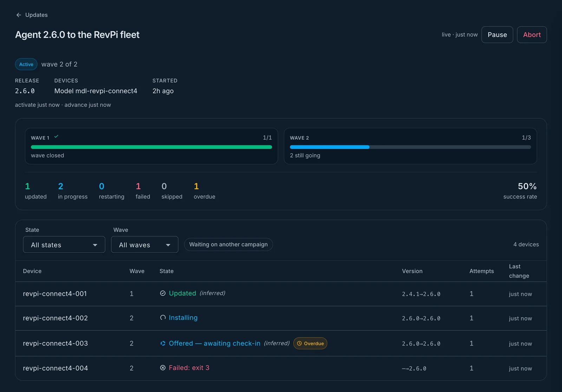
Task: Select device row revpi-connect4-001
Action: [x=281, y=294]
